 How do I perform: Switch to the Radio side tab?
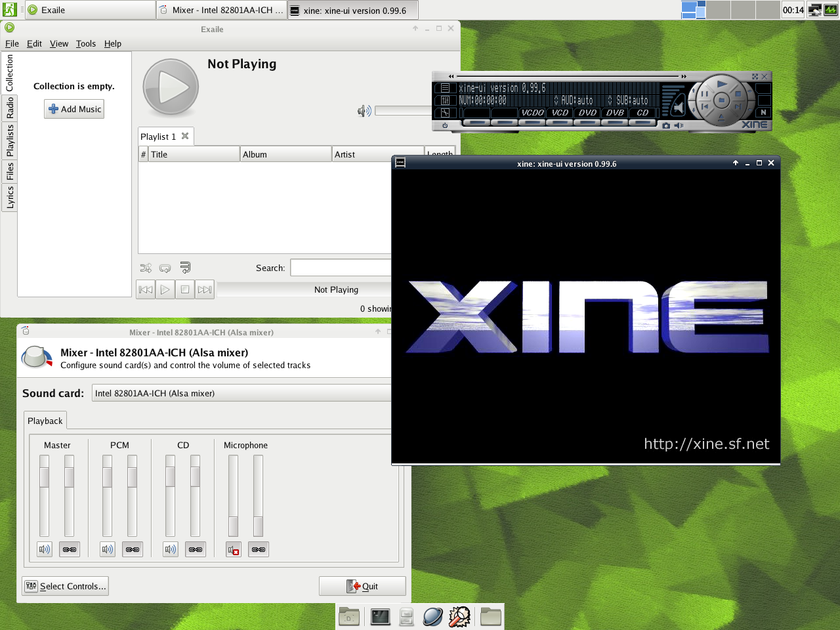click(9, 108)
